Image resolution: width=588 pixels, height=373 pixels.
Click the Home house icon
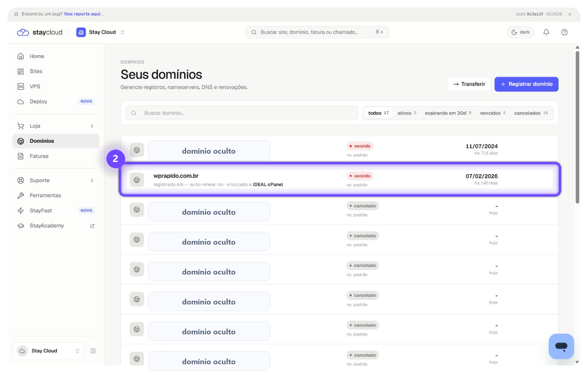(21, 56)
